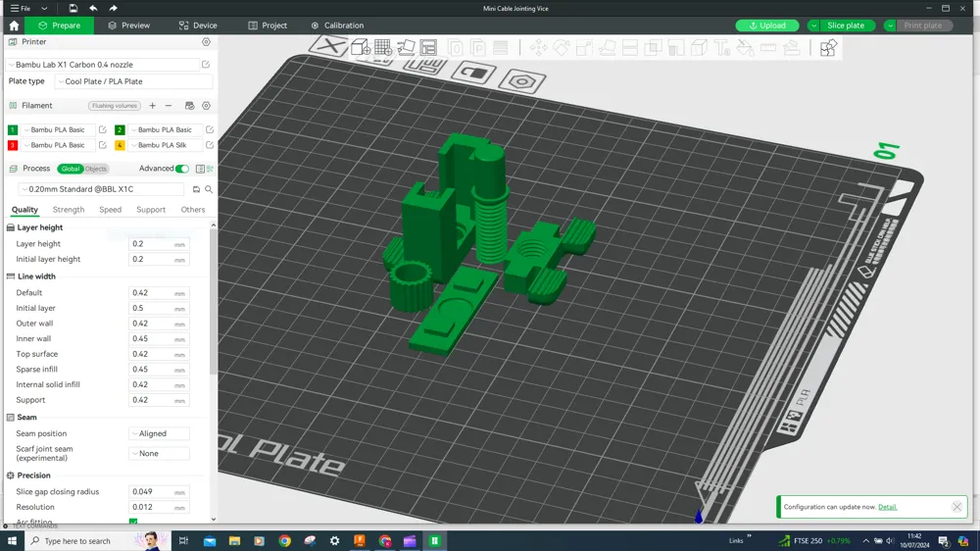Click the red filament 3 color swatch
Screen dimensions: 980x551
click(x=13, y=145)
